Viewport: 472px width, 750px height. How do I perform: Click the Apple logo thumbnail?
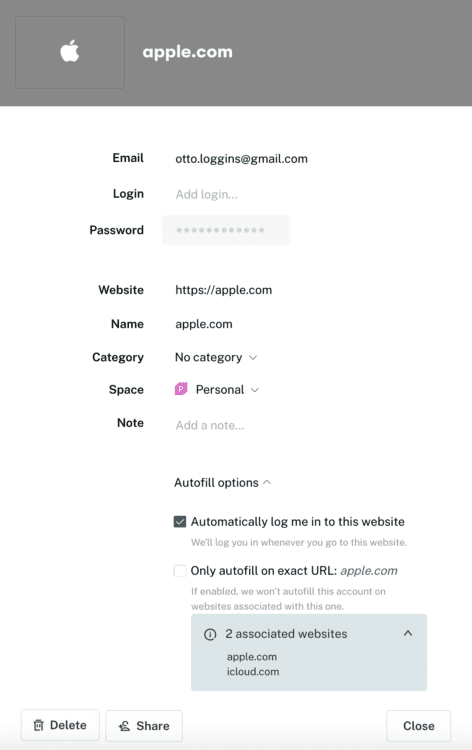click(70, 52)
